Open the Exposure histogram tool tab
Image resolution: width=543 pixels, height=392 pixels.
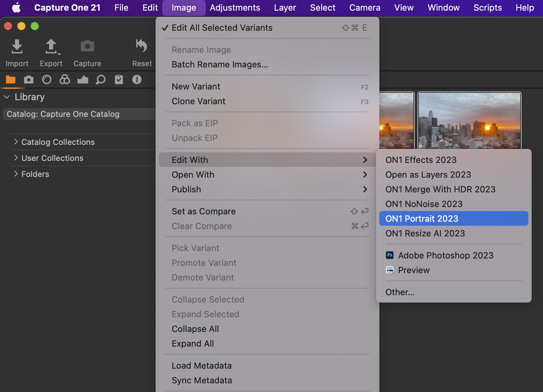[x=82, y=79]
